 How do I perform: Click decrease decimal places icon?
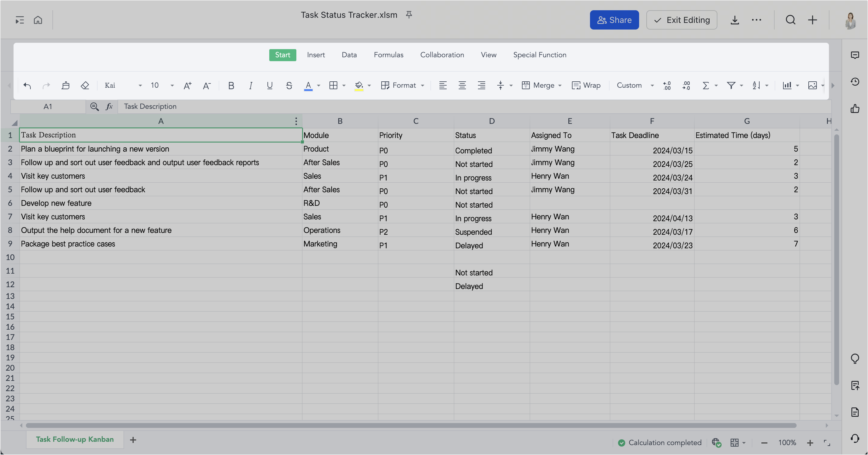pyautogui.click(x=686, y=86)
